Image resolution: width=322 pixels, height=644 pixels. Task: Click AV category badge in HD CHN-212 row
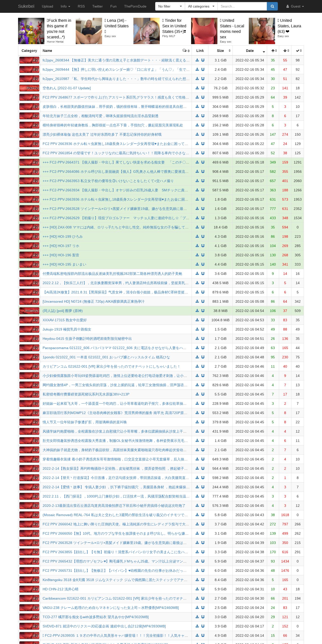tap(29, 589)
